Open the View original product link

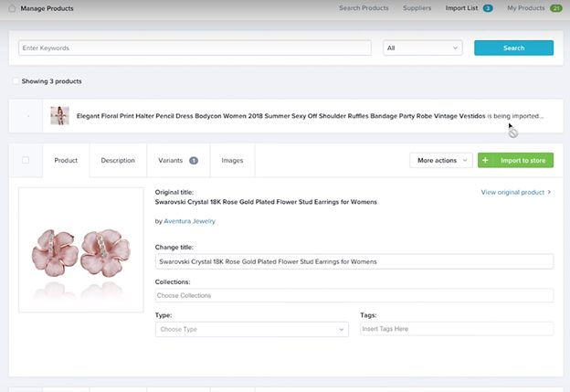pyautogui.click(x=515, y=193)
